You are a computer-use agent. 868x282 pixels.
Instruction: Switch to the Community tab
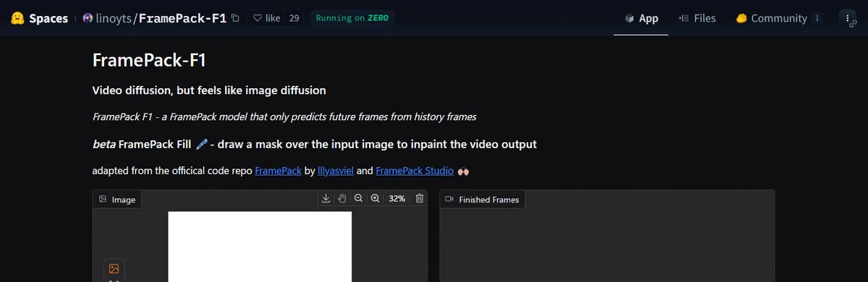coord(778,18)
